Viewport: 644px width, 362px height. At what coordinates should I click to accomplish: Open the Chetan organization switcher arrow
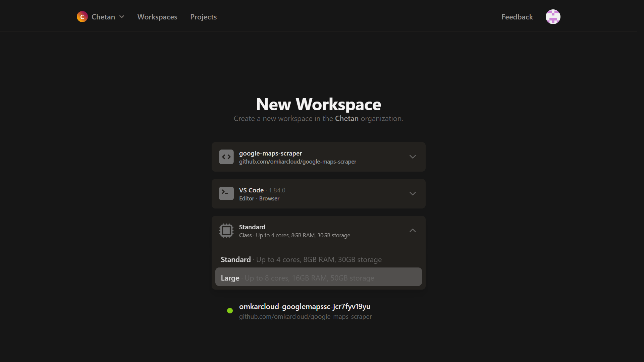click(x=122, y=17)
